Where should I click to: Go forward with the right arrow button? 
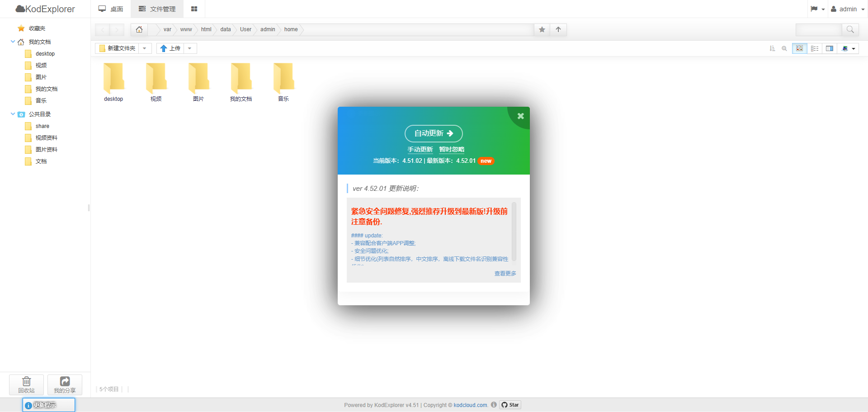pos(117,30)
